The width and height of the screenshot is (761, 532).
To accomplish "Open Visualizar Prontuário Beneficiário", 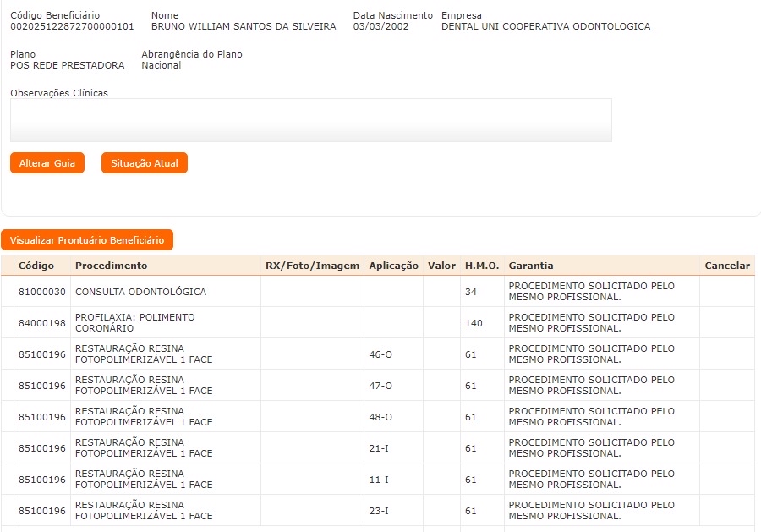I will point(87,240).
